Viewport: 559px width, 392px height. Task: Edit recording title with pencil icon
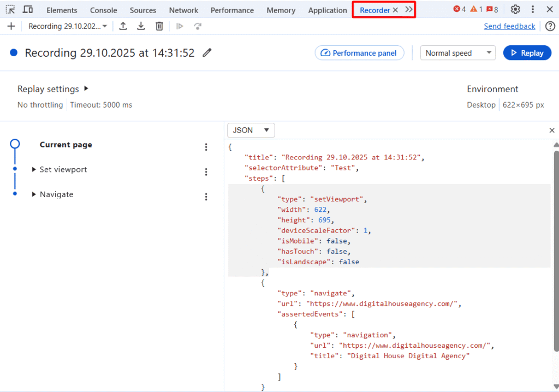(207, 53)
